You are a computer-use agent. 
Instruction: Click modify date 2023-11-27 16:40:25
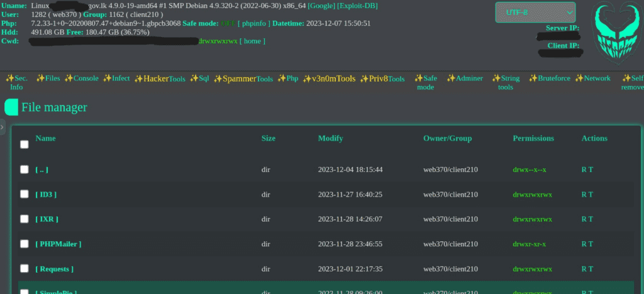click(x=350, y=194)
